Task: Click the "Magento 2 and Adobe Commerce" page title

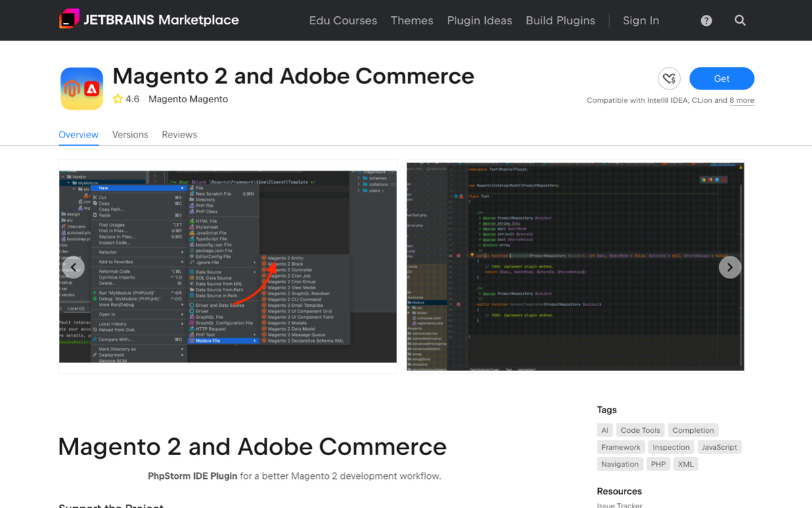Action: pos(294,76)
